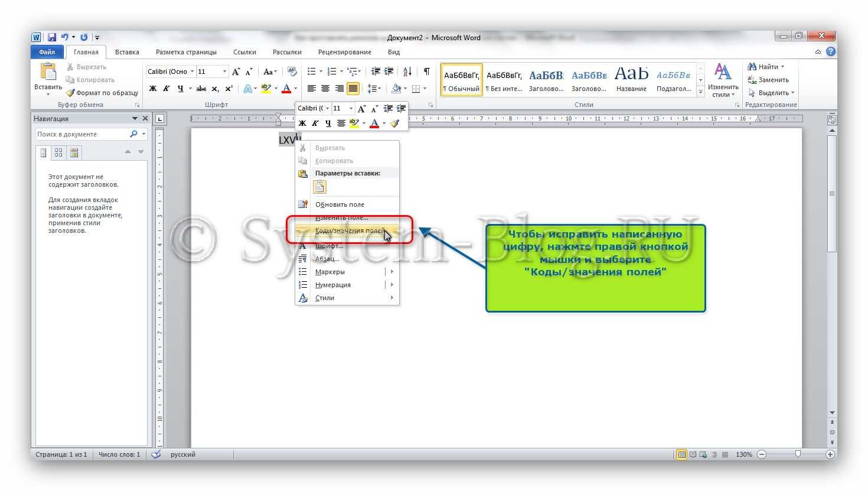868x491 pixels.
Task: Click the navigation search field Поиск в документе
Action: (x=83, y=134)
